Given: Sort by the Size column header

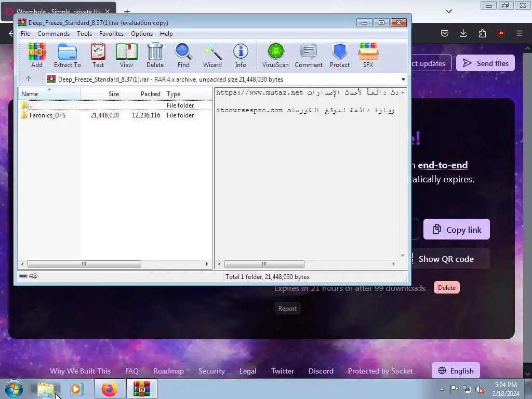Looking at the screenshot, I should [101, 94].
